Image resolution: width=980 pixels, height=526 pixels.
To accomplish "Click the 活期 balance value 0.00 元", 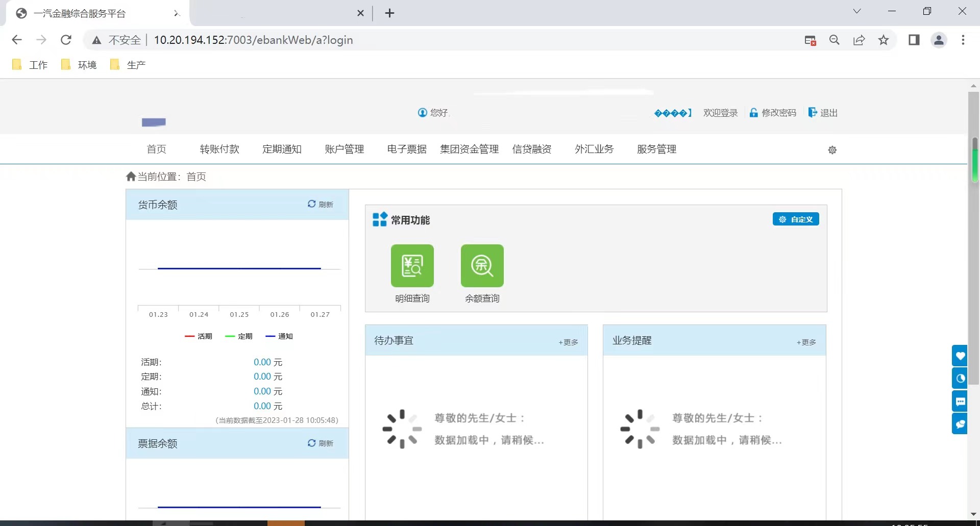I will (x=268, y=362).
